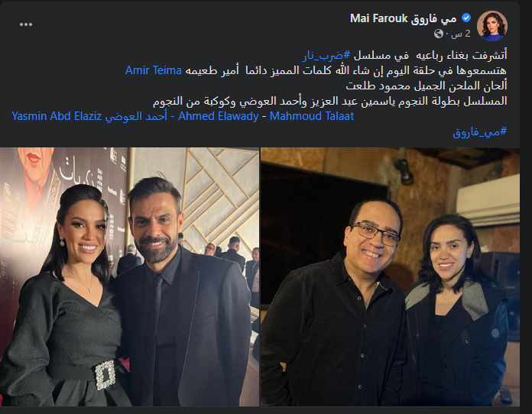
Task: Click the blue verified badge icon
Action: (466, 18)
